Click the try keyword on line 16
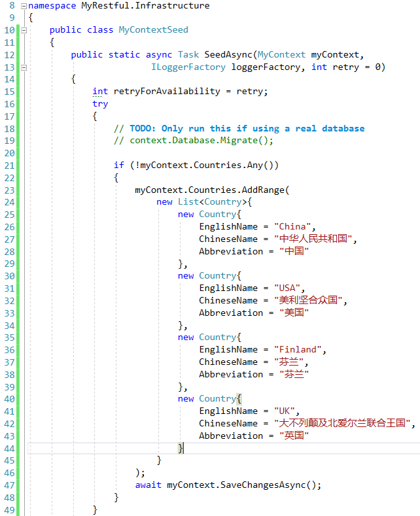Screen dimensions: 420x516 click(100, 104)
